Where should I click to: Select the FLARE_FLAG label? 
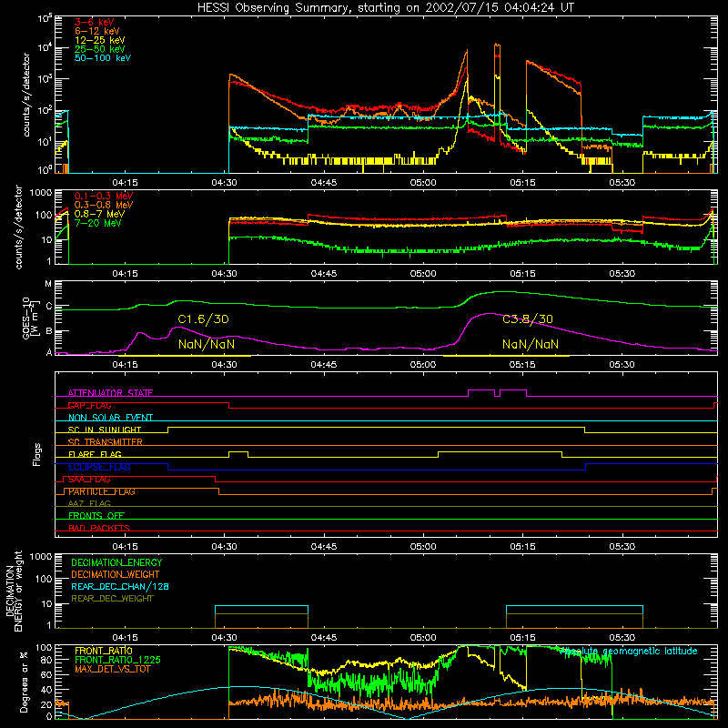(x=95, y=454)
